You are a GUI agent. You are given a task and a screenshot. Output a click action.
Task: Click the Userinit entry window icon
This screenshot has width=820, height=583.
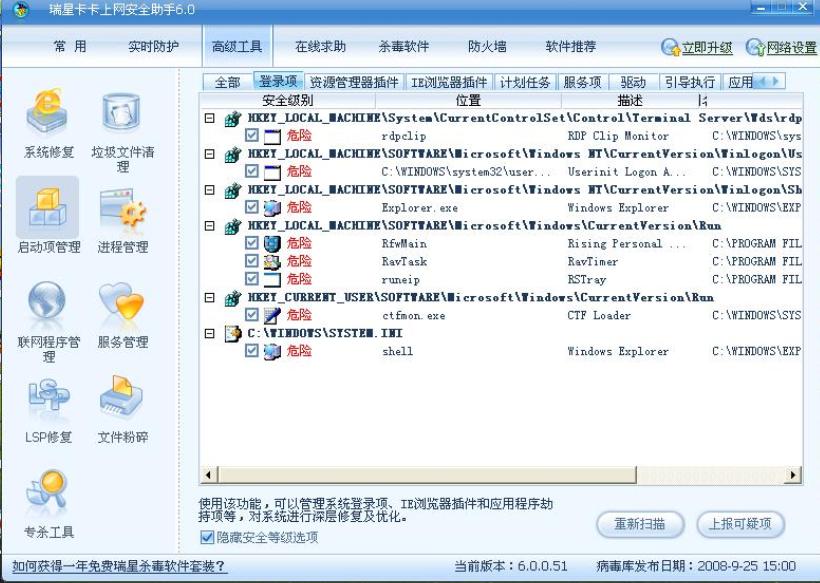click(x=272, y=172)
